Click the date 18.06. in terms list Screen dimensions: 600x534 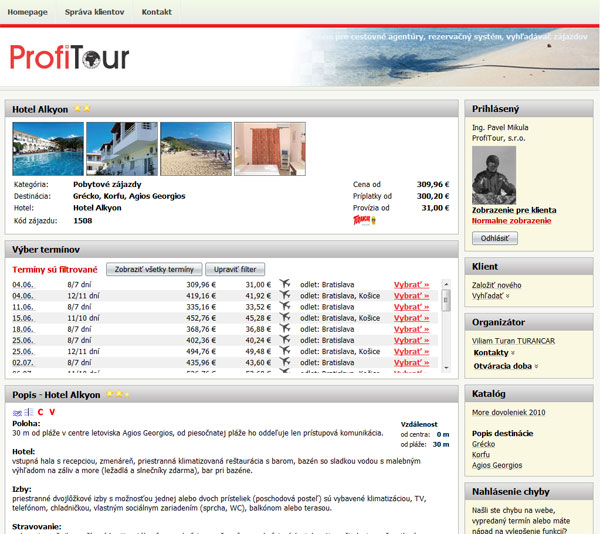[x=23, y=329]
